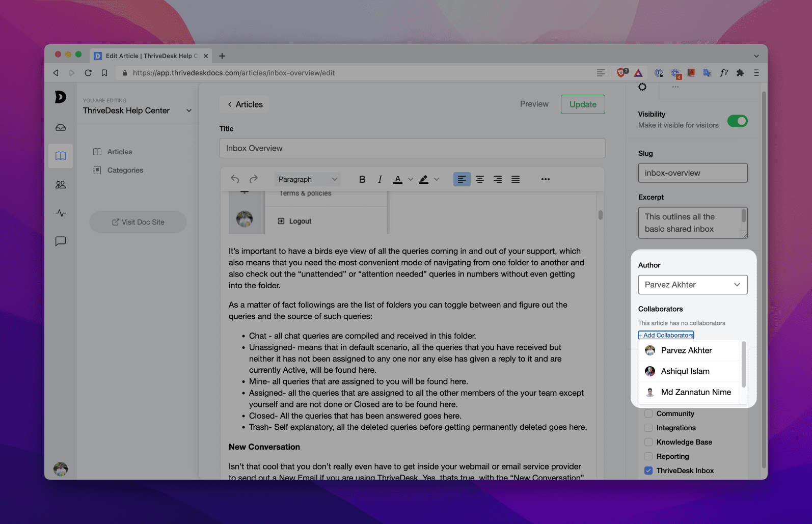The height and width of the screenshot is (524, 812).
Task: Redo the last edit in editor
Action: [x=254, y=179]
